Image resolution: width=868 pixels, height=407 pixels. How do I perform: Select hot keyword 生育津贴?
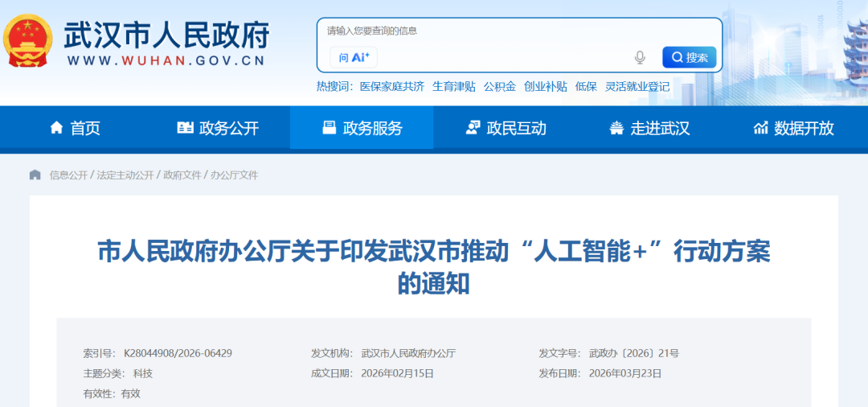tap(453, 87)
